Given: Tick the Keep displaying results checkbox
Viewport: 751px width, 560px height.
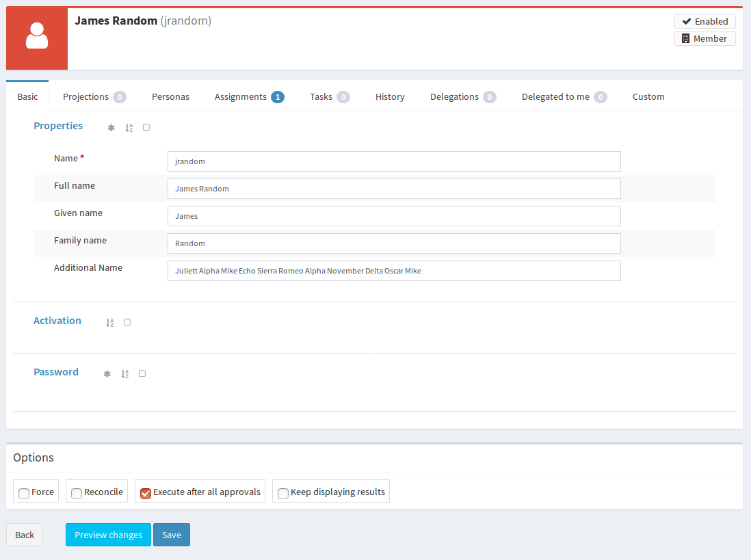Looking at the screenshot, I should pos(282,493).
